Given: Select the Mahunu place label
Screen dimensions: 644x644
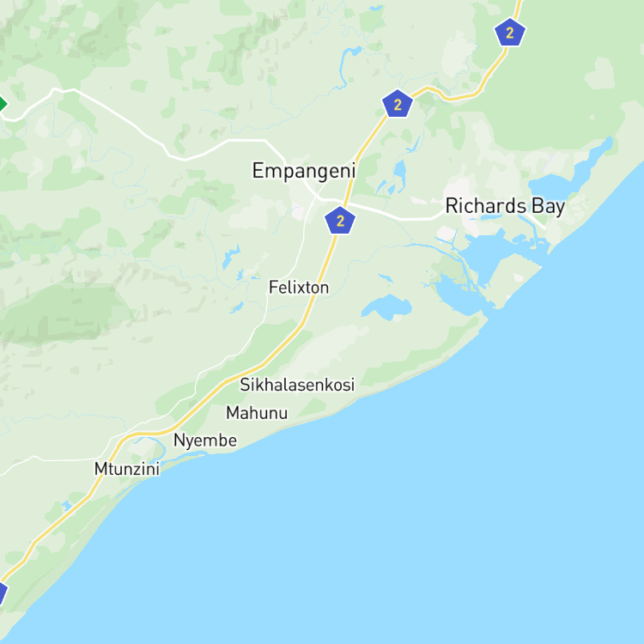Looking at the screenshot, I should [x=257, y=413].
